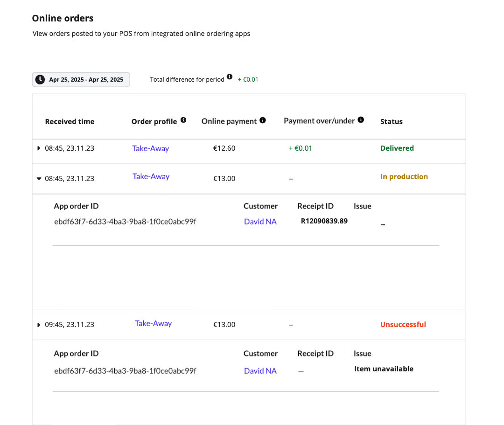Click the info icon next to Order profile
This screenshot has height=425, width=504.
[183, 120]
